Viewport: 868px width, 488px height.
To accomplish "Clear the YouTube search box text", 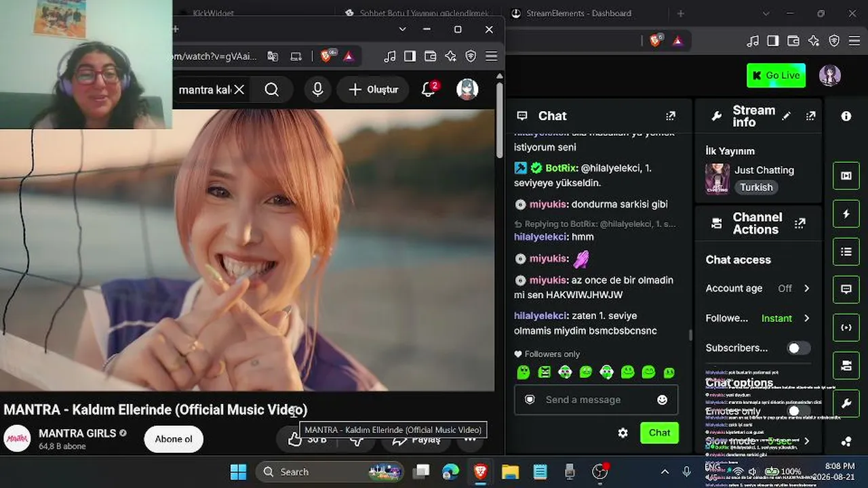I will (239, 89).
